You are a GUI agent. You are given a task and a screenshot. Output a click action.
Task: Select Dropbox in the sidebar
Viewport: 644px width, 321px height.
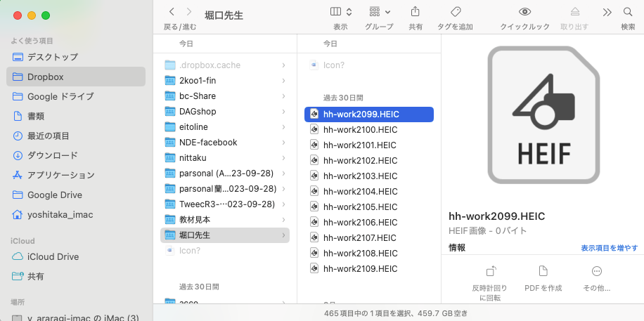pos(76,77)
